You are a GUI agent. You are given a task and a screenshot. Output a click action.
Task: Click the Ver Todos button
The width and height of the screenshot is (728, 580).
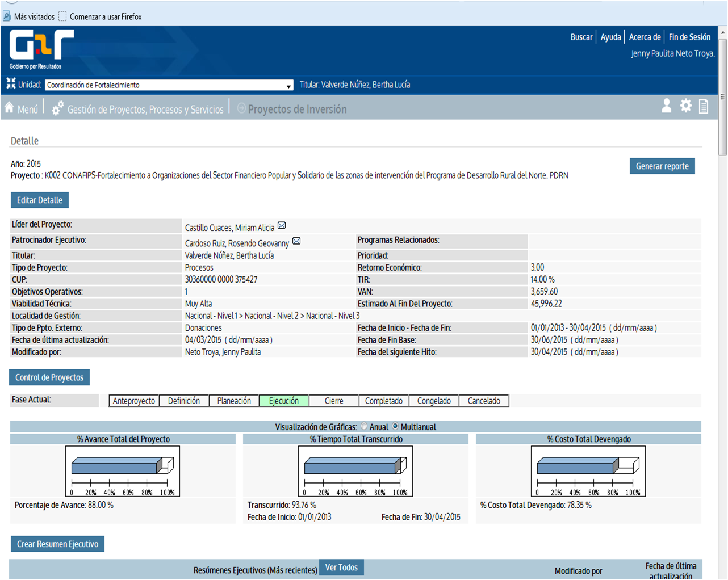(341, 568)
